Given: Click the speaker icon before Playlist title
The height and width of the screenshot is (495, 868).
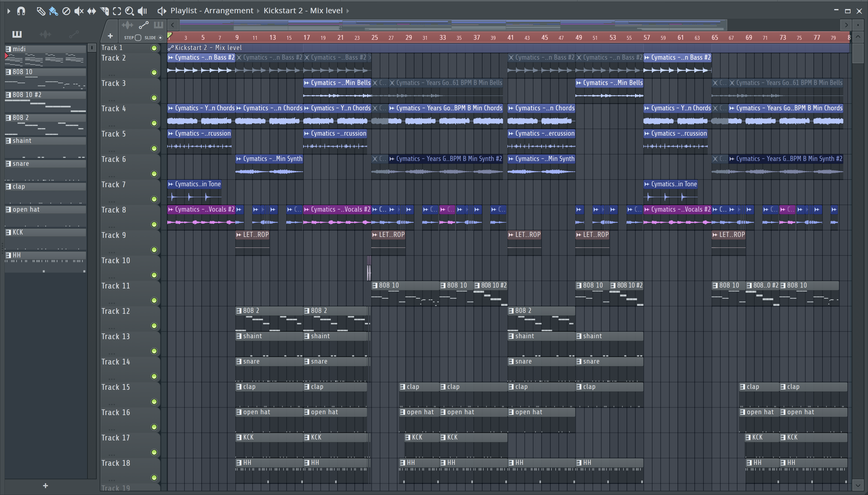Looking at the screenshot, I should [x=162, y=11].
